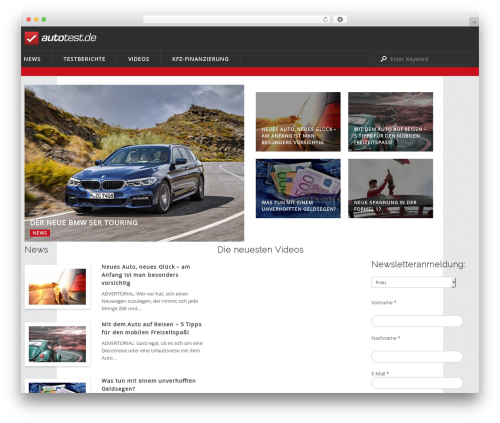The image size is (500, 423).
Task: Click the headline Der neue BMW 5er Touring
Action: 84,222
